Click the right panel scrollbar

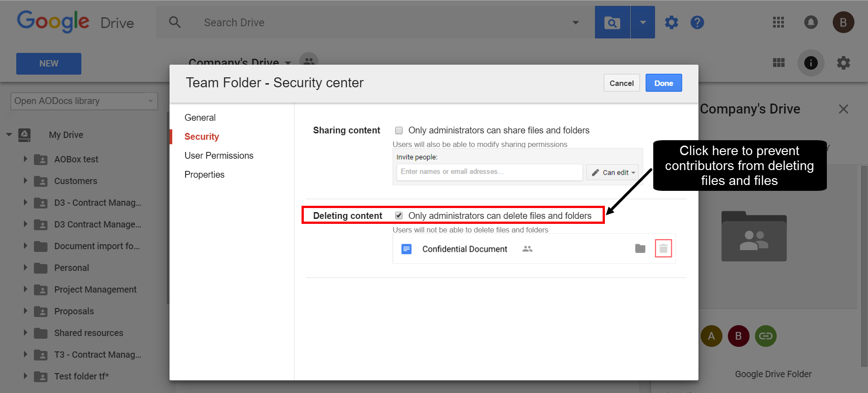click(864, 266)
